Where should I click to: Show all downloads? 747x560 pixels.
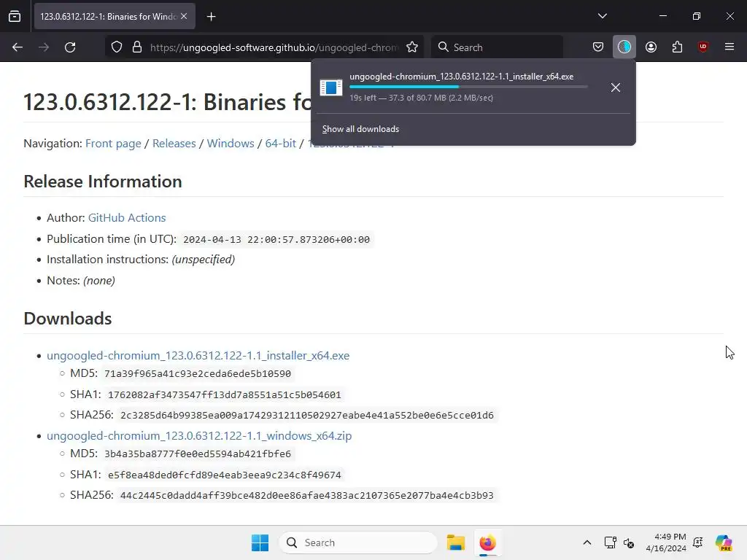(x=360, y=129)
